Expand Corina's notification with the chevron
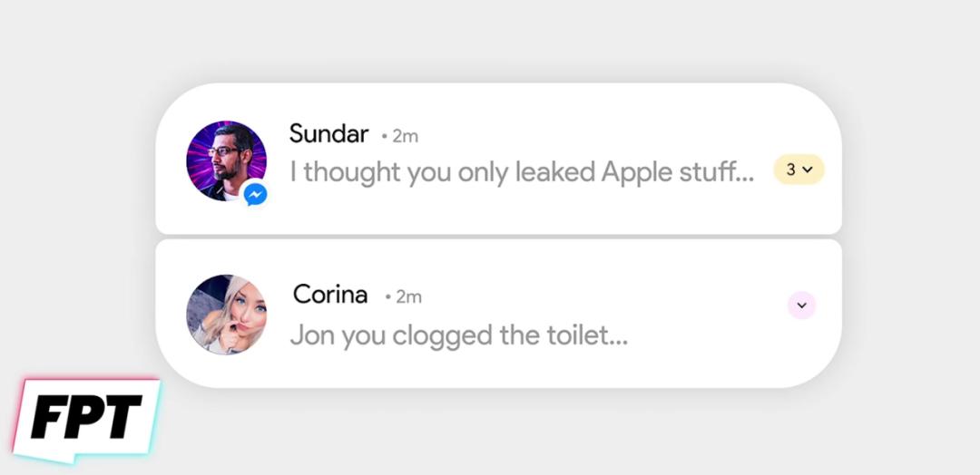Screen dimensions: 980x475 [x=801, y=305]
